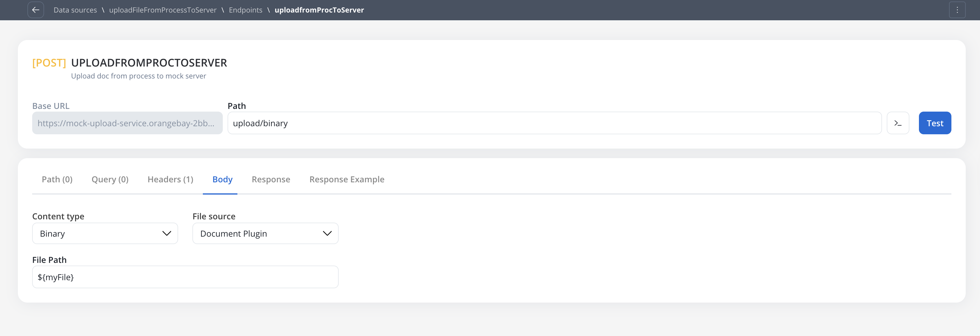The width and height of the screenshot is (980, 336).
Task: Click the Endpoints breadcrumb link
Action: (x=245, y=10)
